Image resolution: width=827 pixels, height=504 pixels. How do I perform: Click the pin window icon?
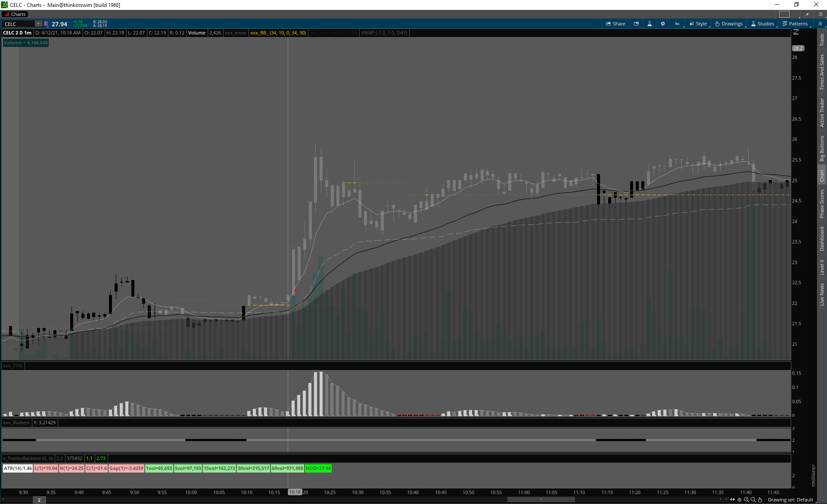(807, 14)
